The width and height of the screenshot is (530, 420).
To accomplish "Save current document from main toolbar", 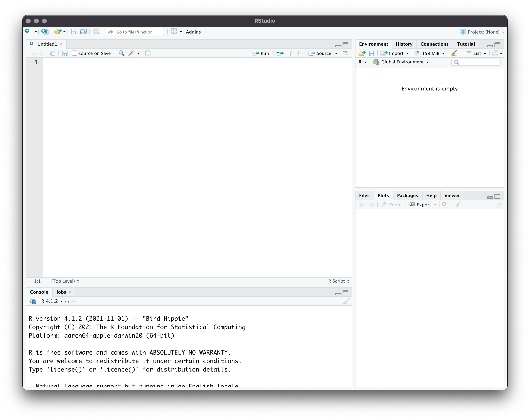I will (74, 32).
